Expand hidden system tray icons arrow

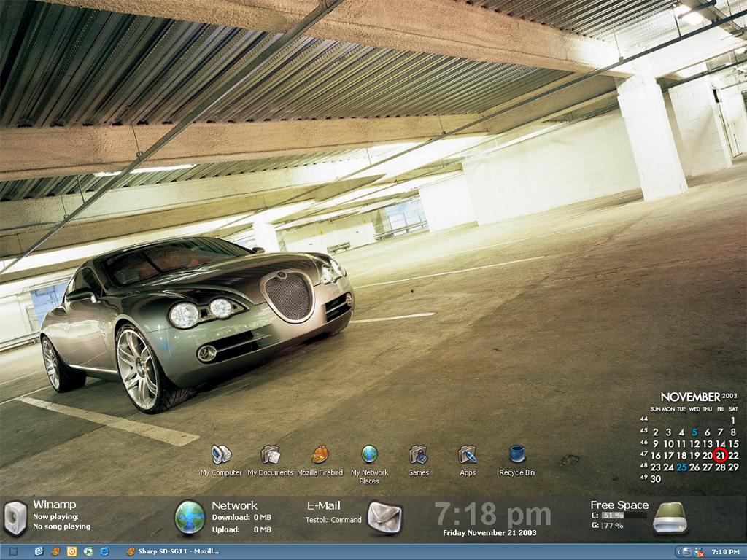click(x=679, y=552)
